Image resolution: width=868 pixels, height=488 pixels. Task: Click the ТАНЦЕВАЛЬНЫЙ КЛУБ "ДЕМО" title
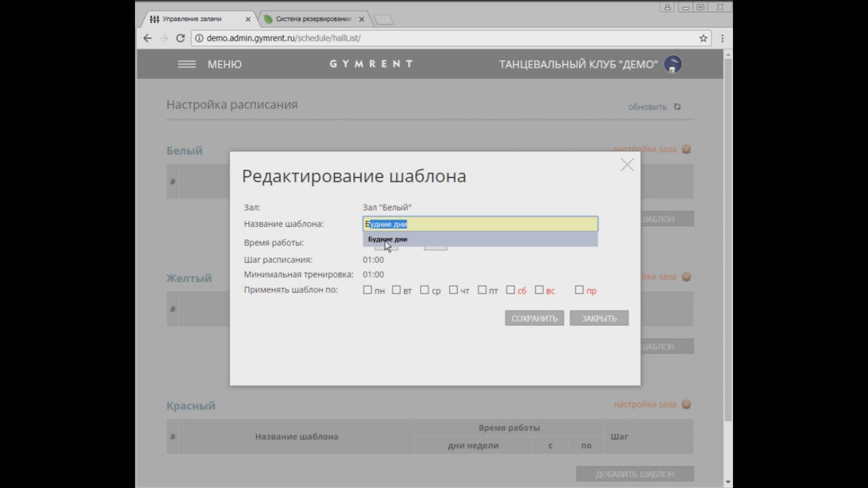(578, 64)
